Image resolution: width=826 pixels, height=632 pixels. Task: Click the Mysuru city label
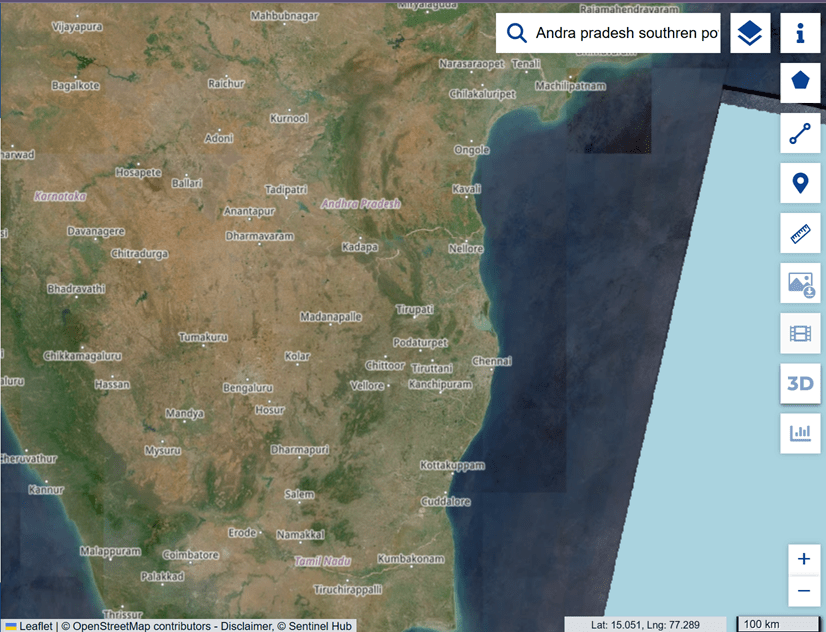[x=163, y=451]
